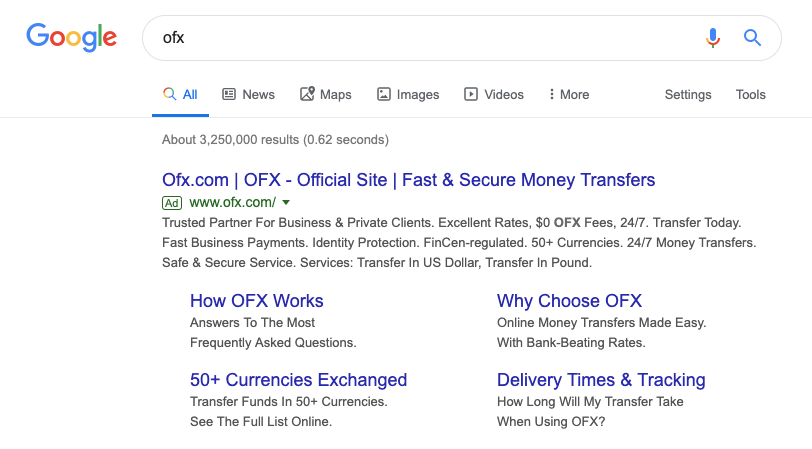Click the Ad badge next to www.ofx.com
The height and width of the screenshot is (449, 812).
(172, 203)
